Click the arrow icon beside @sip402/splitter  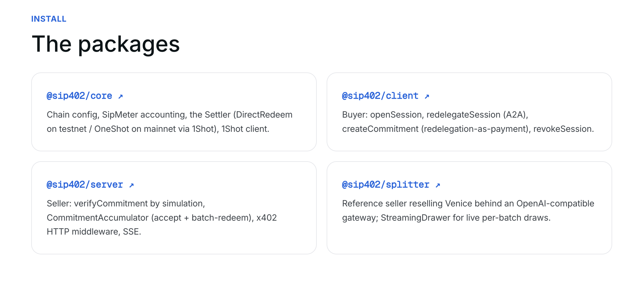point(438,185)
